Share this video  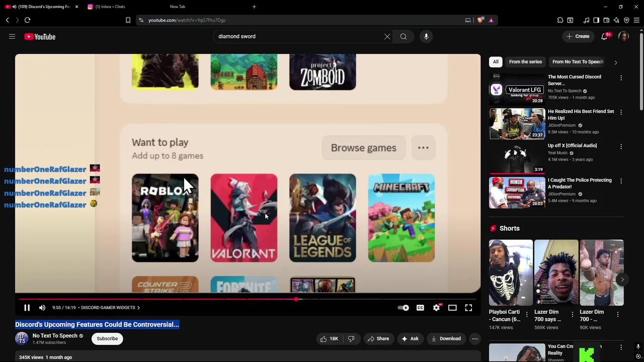378,339
